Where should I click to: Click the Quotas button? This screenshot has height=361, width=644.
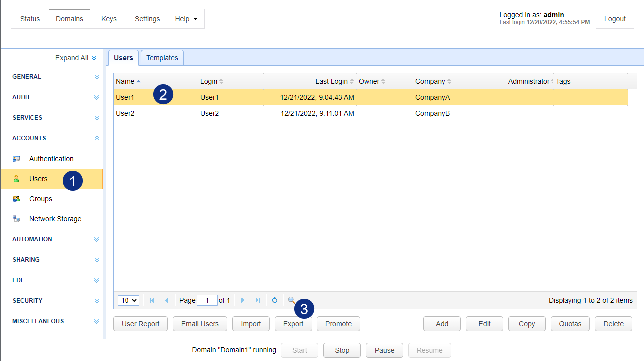pyautogui.click(x=570, y=324)
